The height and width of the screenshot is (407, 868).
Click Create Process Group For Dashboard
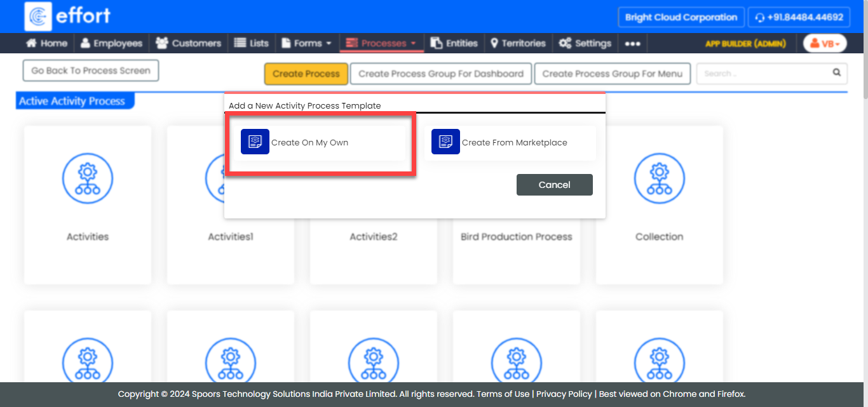coord(440,74)
